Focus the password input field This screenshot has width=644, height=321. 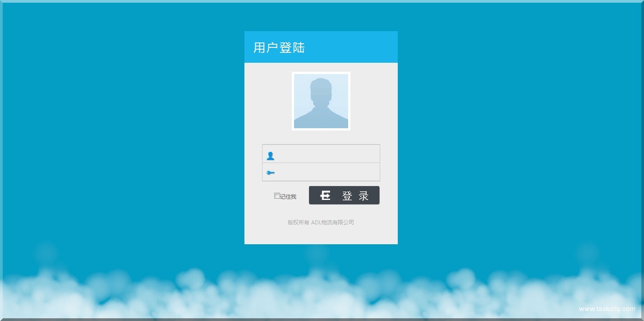327,172
